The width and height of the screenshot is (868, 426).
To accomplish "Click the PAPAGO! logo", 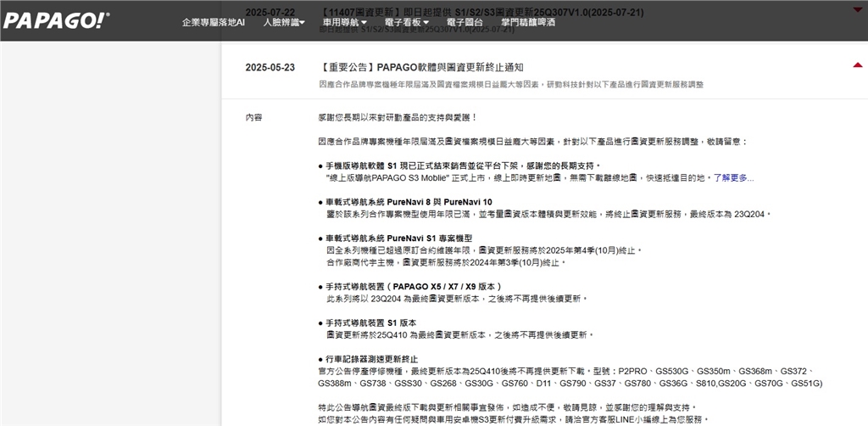I will tap(56, 20).
